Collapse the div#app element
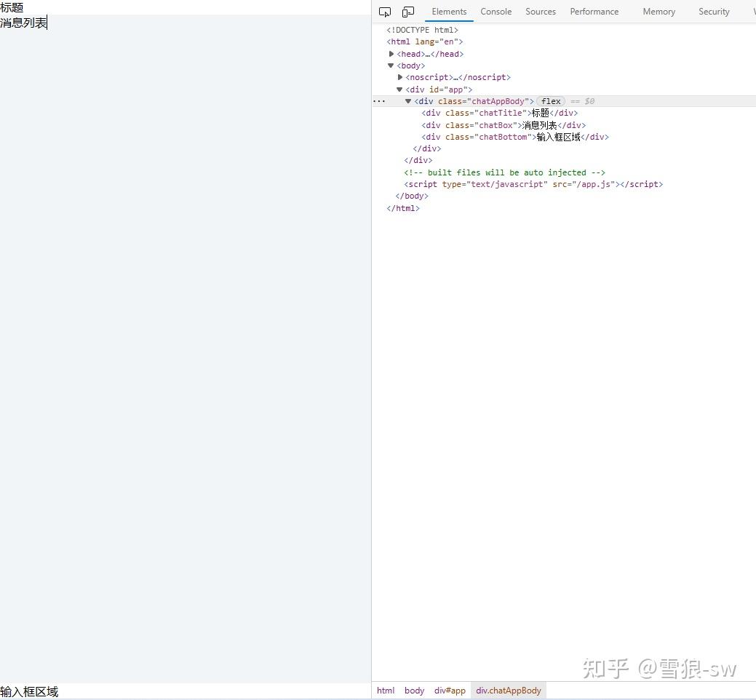This screenshot has height=700, width=756. click(x=399, y=89)
